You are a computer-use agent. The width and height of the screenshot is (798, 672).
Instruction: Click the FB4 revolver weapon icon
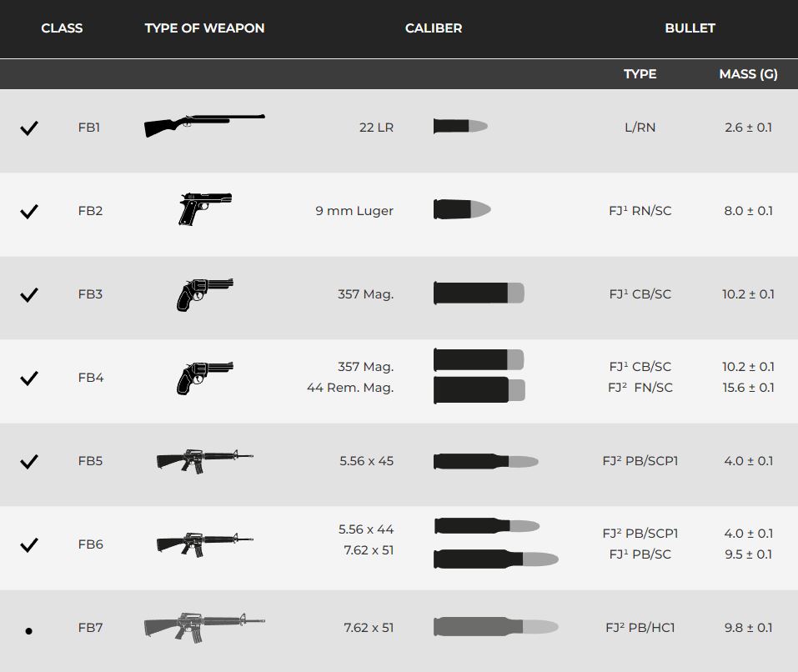(x=204, y=378)
